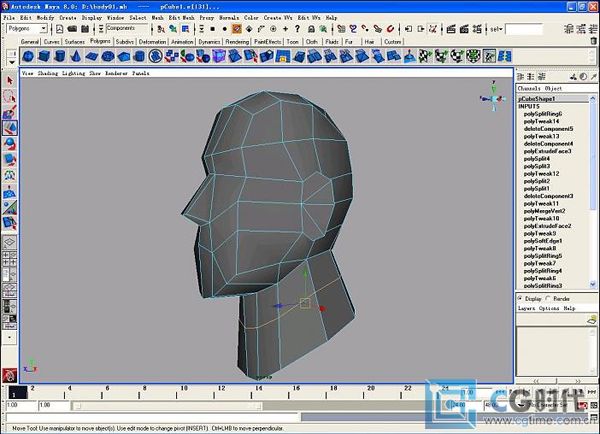The width and height of the screenshot is (600, 434).
Task: Open the File menu
Action: tap(9, 18)
